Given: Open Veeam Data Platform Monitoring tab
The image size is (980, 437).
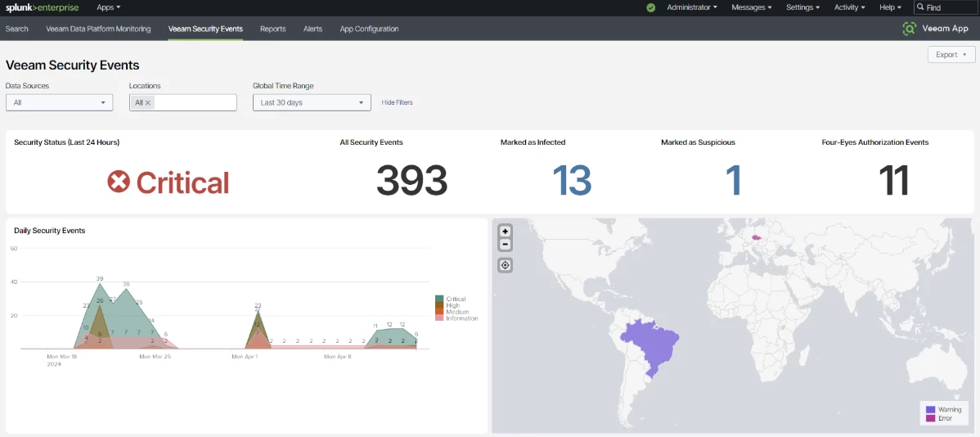Looking at the screenshot, I should click(98, 29).
